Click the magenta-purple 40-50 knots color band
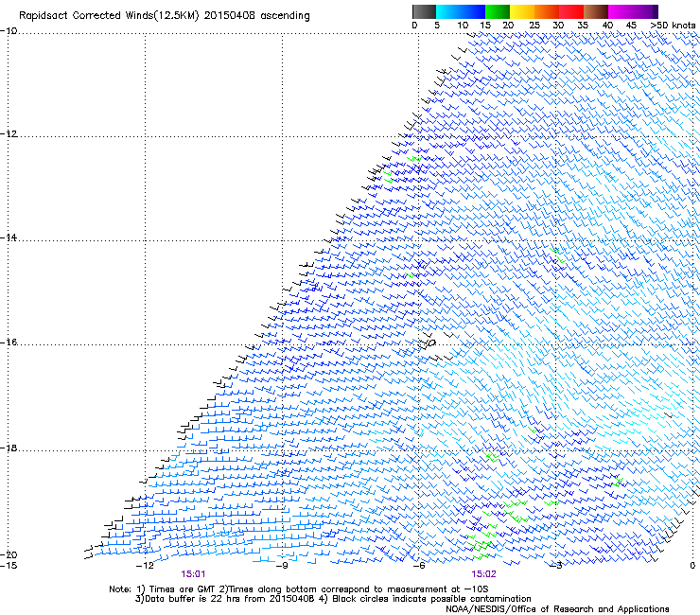This screenshot has width=700, height=615. [x=633, y=11]
